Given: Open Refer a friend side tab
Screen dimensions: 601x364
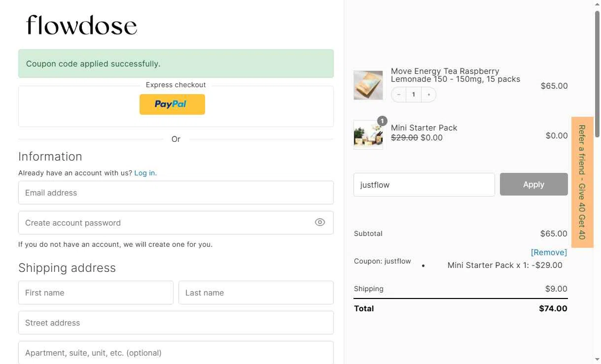Looking at the screenshot, I should point(582,182).
